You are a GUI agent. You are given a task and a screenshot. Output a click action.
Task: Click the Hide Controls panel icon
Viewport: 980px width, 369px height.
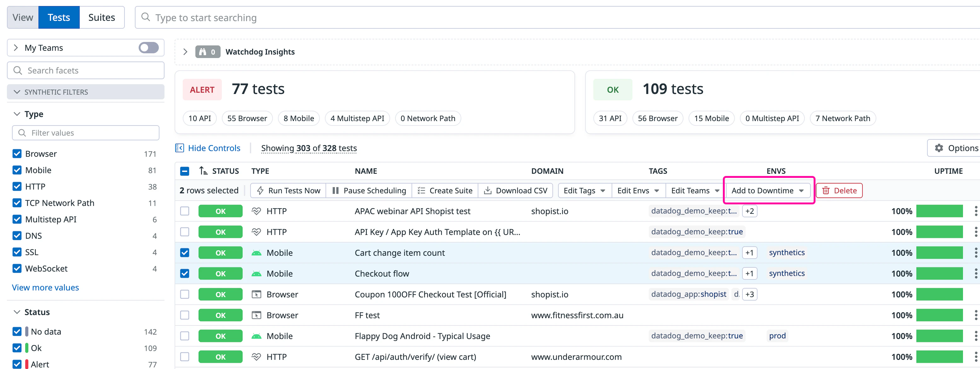[x=180, y=148]
